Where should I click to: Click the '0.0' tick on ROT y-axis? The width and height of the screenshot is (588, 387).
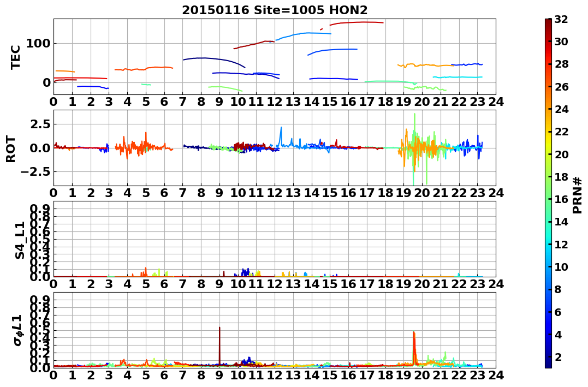point(40,148)
